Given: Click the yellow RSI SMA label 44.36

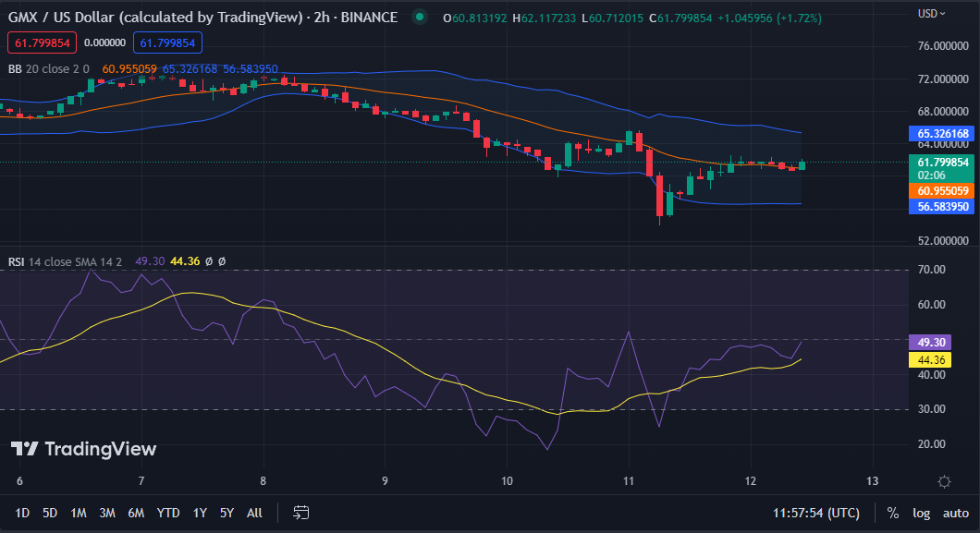Looking at the screenshot, I should pyautogui.click(x=930, y=359).
